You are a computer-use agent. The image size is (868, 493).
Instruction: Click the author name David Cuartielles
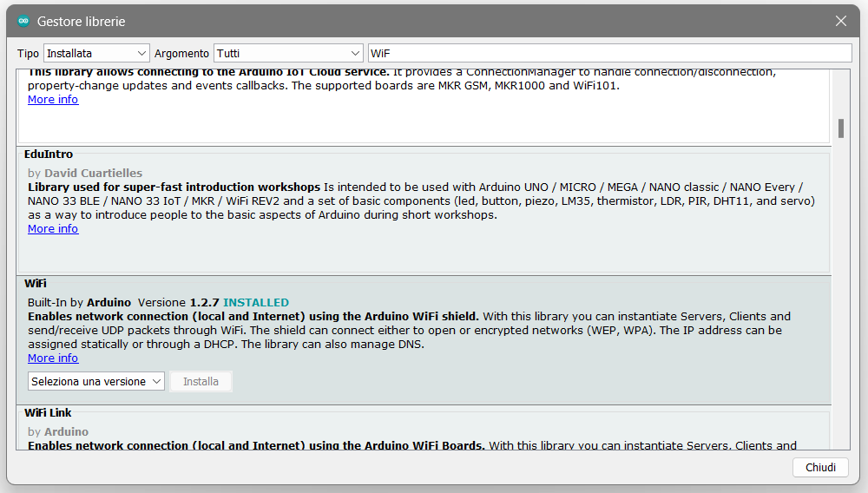click(x=93, y=174)
